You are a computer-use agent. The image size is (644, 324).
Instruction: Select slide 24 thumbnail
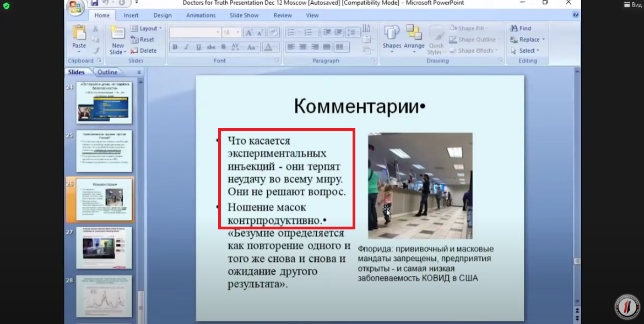104,102
